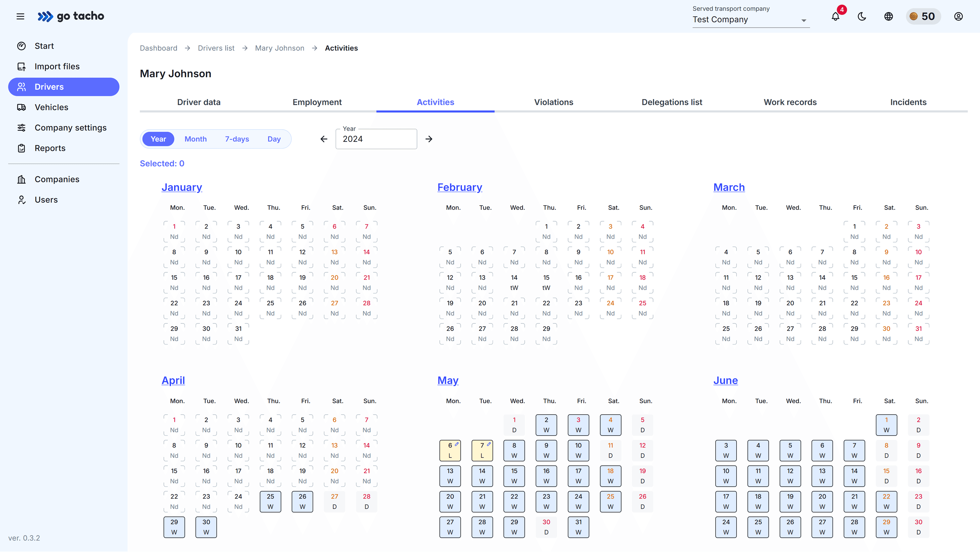Click the Year input showing 2024
The height and width of the screenshot is (552, 980).
(x=376, y=139)
